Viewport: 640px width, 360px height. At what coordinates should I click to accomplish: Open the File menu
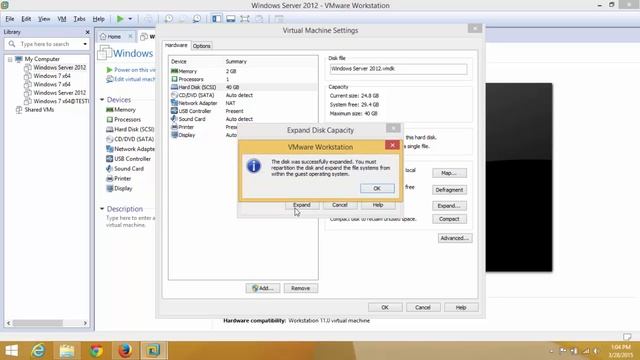tap(10, 19)
